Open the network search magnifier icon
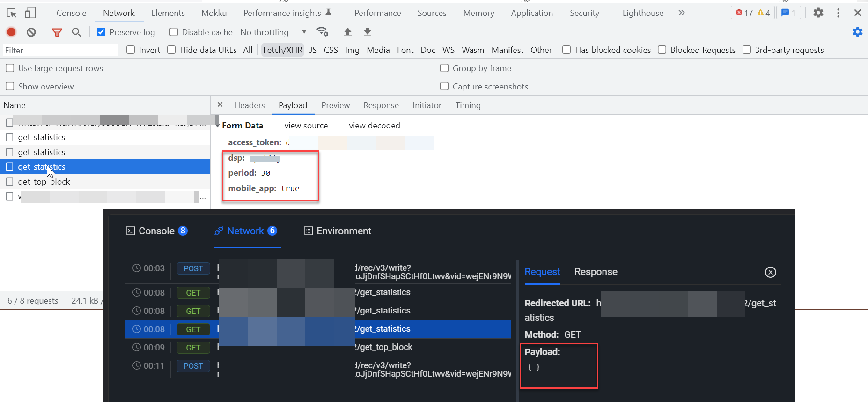The width and height of the screenshot is (868, 402). (76, 32)
